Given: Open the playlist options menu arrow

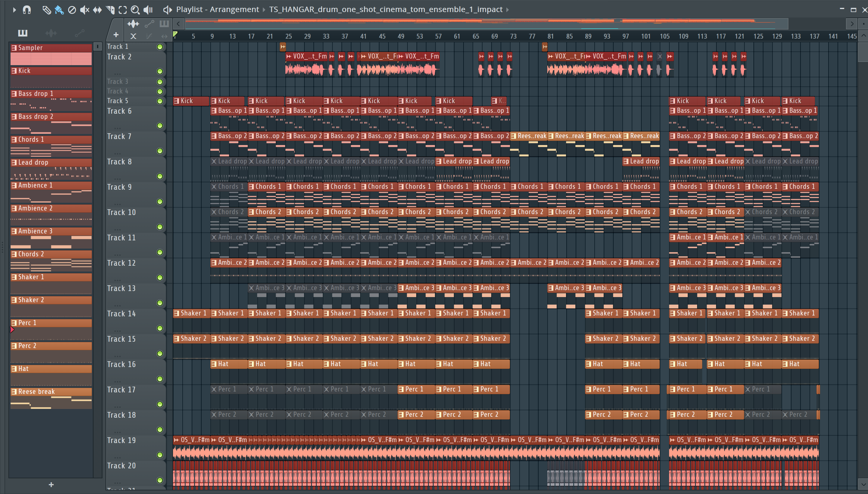Looking at the screenshot, I should point(14,10).
